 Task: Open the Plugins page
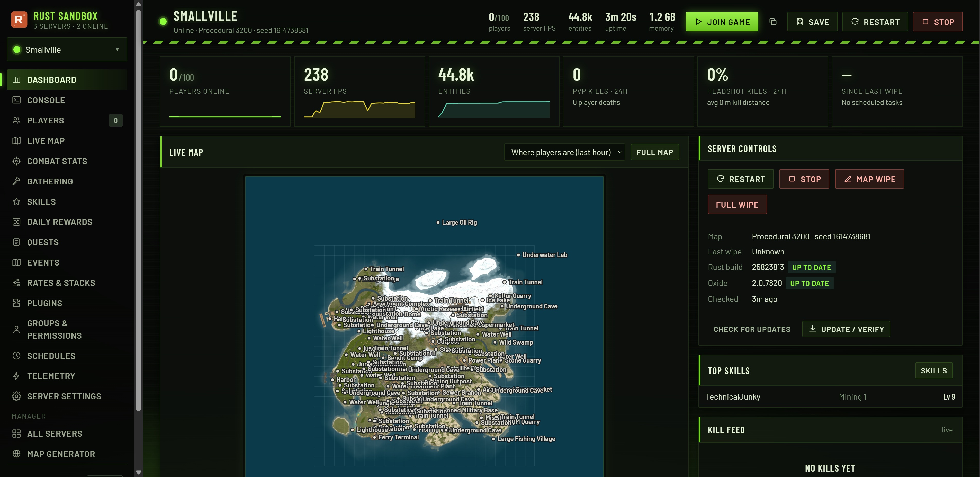tap(67, 303)
